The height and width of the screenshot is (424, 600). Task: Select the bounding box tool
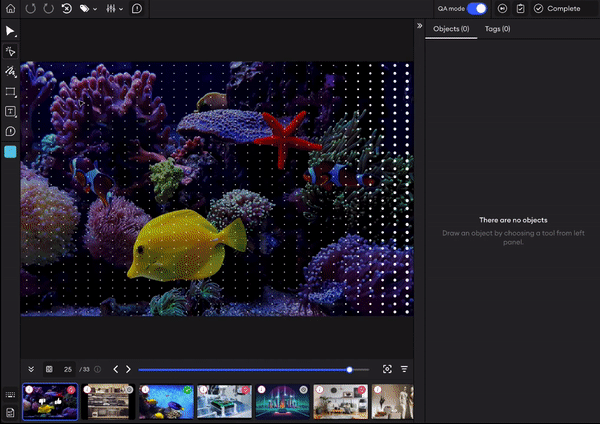tap(10, 91)
